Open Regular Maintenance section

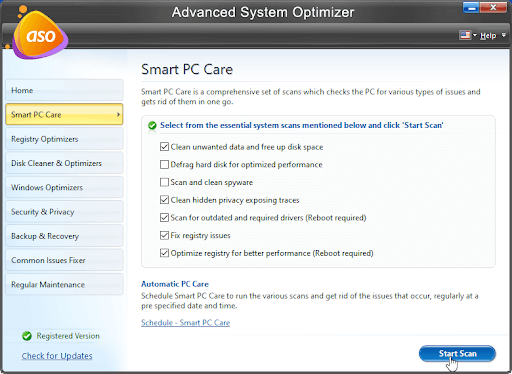[64, 285]
